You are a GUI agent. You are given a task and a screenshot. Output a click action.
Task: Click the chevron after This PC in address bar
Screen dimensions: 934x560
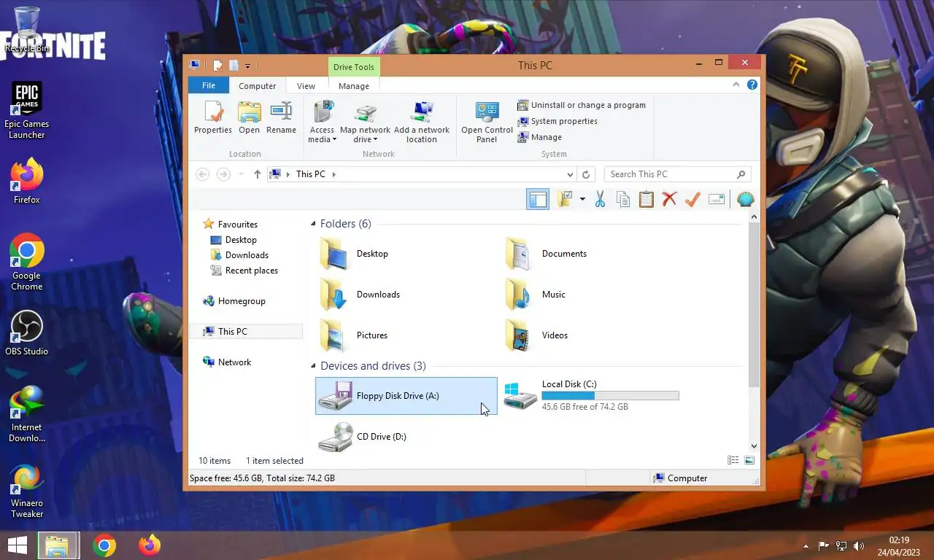click(x=334, y=174)
